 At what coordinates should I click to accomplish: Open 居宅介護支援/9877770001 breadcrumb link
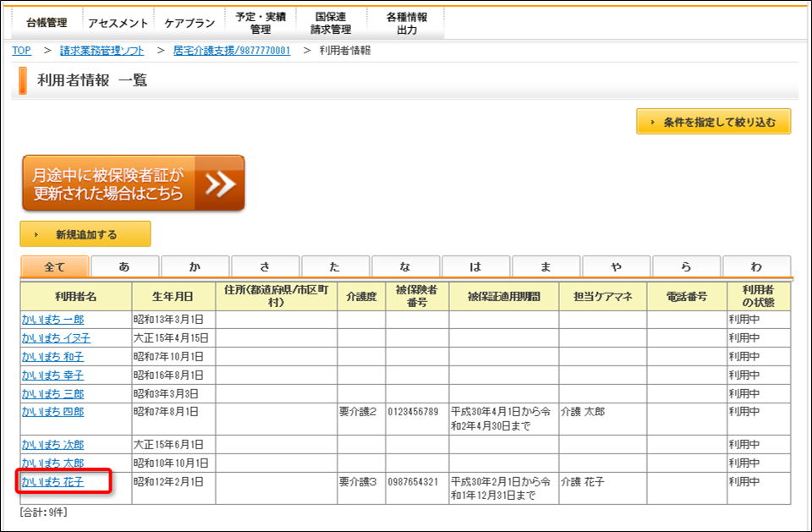point(232,51)
